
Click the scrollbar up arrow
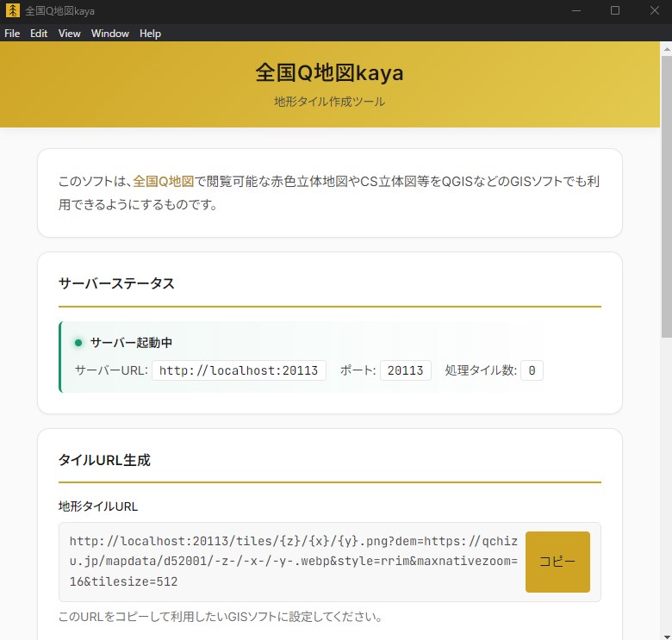[667, 49]
